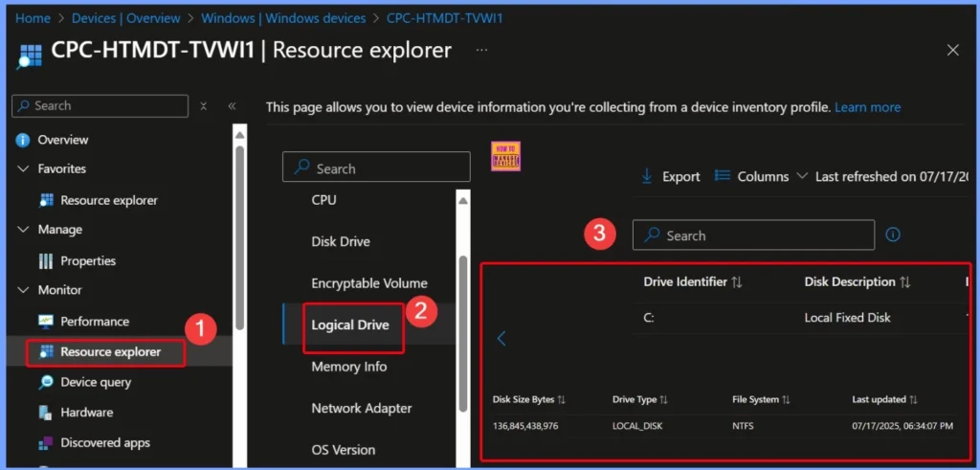Sort by Last updated arrows
This screenshot has height=470, width=980.
(x=913, y=399)
